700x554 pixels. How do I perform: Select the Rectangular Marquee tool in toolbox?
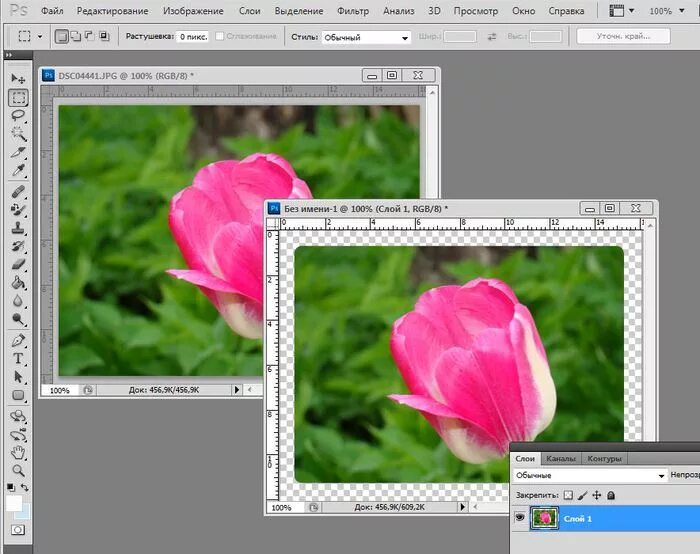[x=18, y=97]
